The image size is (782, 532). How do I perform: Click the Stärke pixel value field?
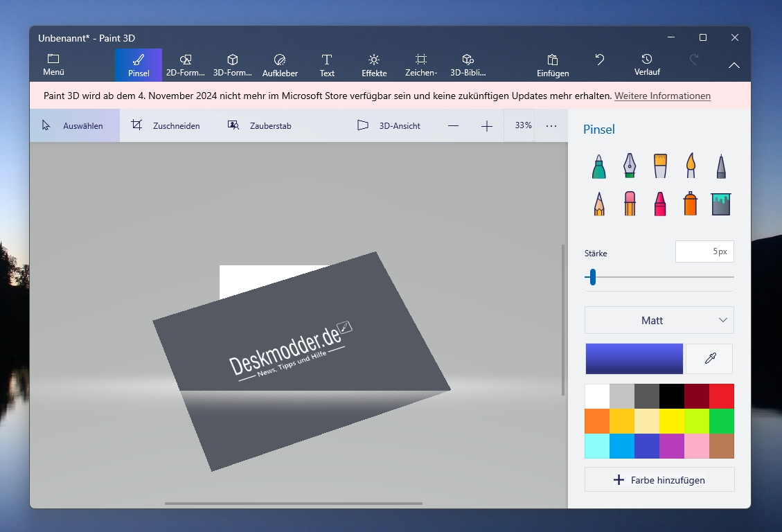(704, 251)
